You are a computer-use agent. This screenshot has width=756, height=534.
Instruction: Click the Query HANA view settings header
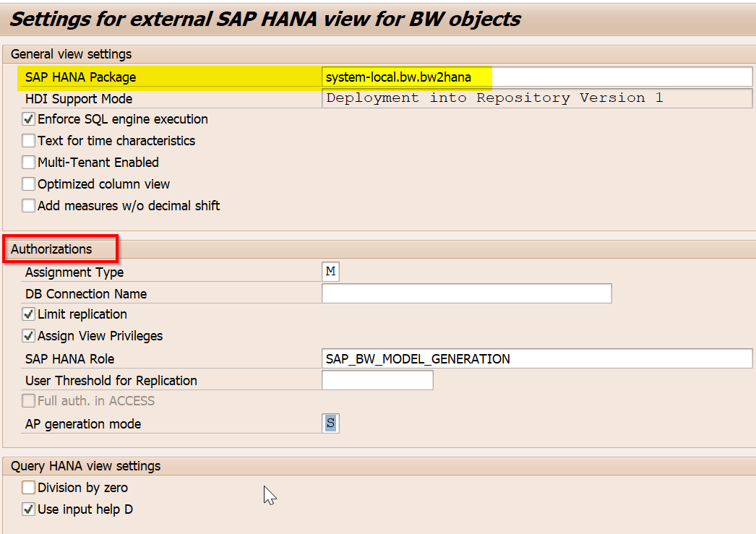86,466
